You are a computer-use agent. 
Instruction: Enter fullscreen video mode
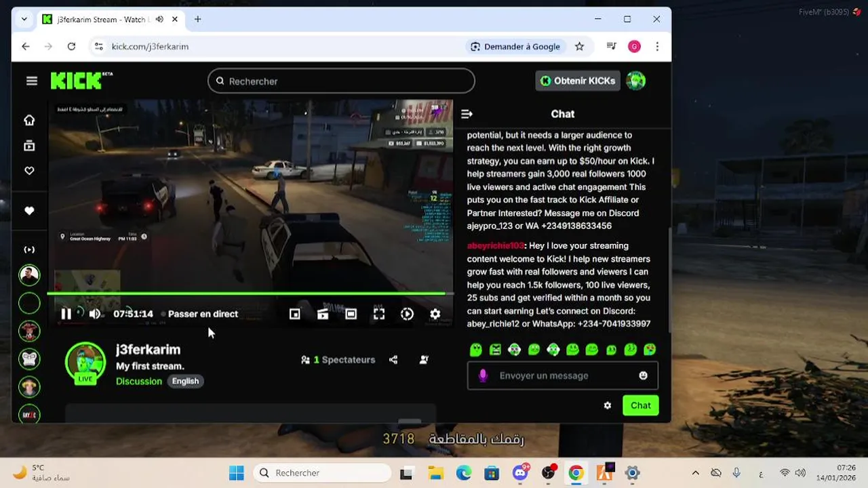point(379,314)
